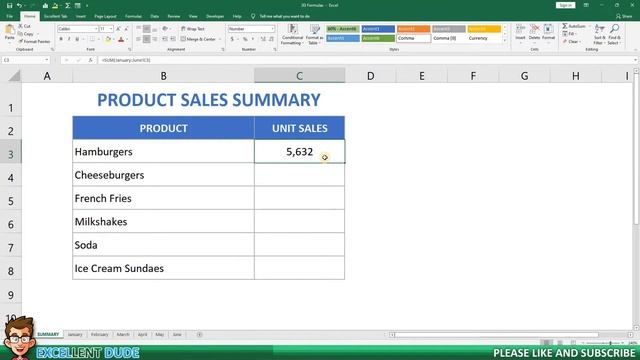This screenshot has height=360, width=640.
Task: Toggle Underline formatting
Action: tap(77, 39)
